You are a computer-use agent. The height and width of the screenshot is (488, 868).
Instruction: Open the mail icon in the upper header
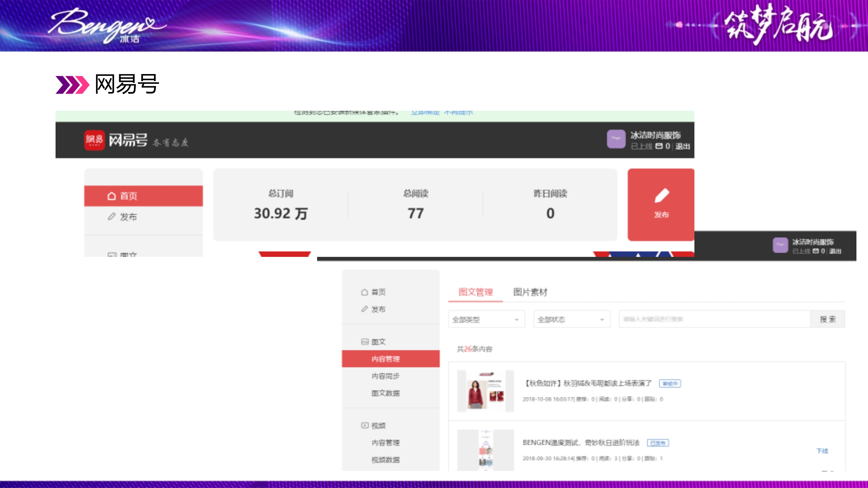coord(659,146)
